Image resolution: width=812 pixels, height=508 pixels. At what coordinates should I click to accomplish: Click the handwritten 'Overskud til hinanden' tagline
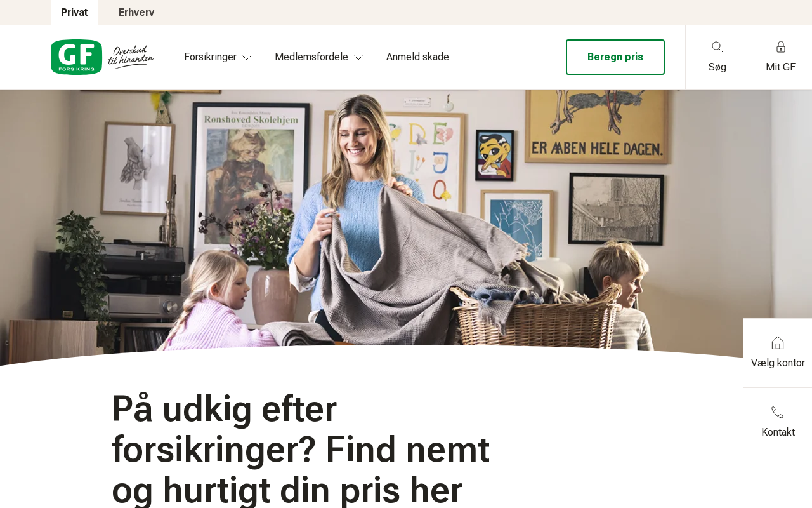131,56
